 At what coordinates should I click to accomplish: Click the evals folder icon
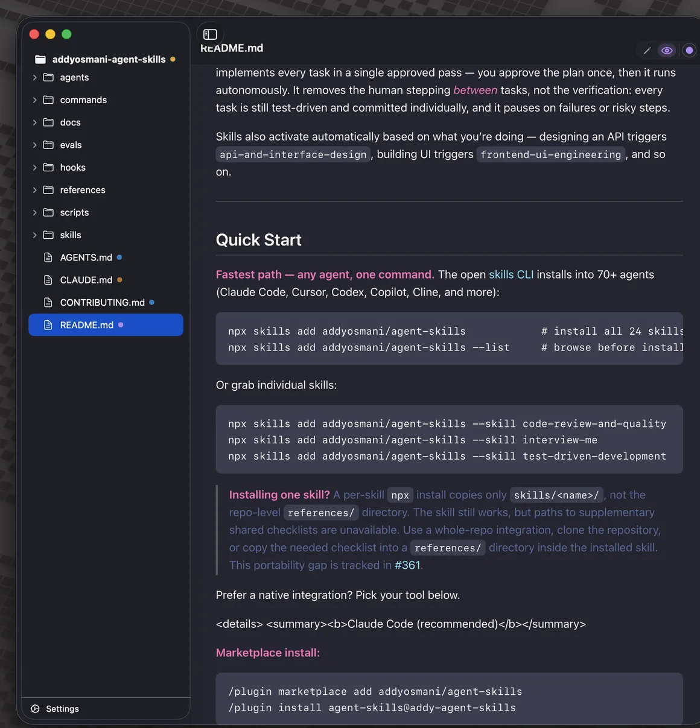click(x=48, y=145)
